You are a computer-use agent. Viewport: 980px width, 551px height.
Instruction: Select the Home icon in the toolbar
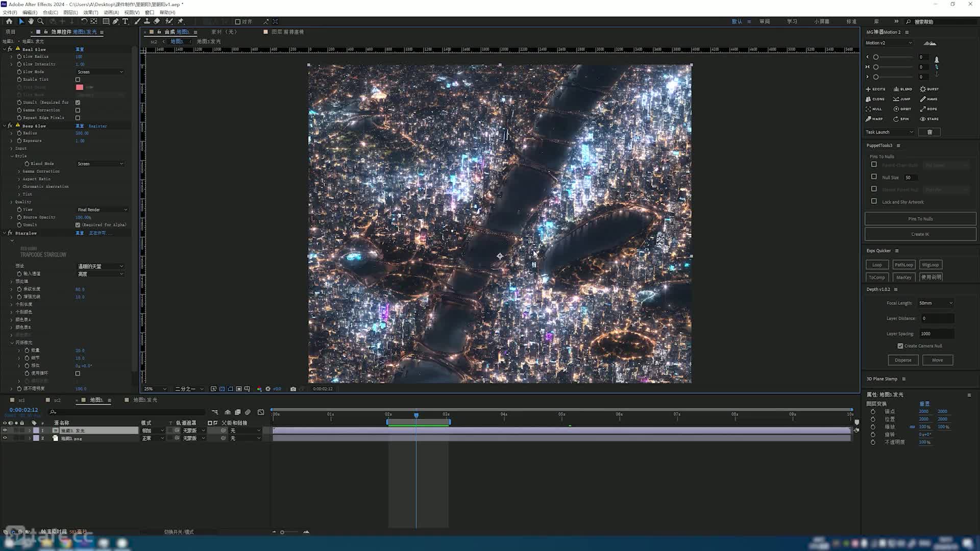(9, 21)
